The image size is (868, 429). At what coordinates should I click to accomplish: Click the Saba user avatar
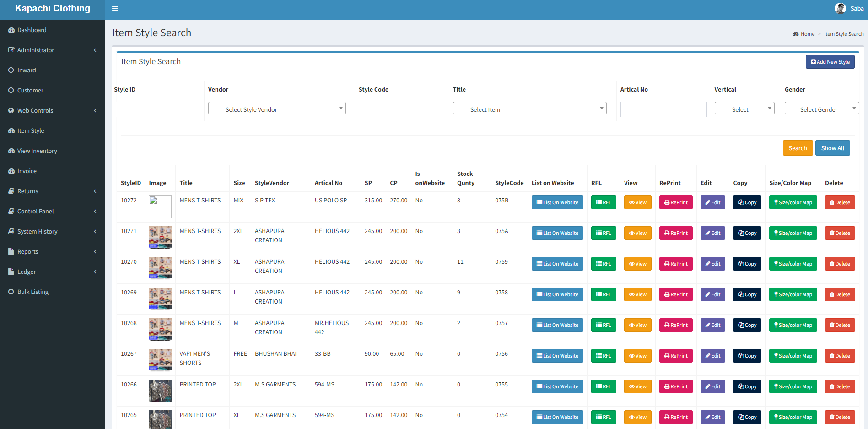pos(840,8)
